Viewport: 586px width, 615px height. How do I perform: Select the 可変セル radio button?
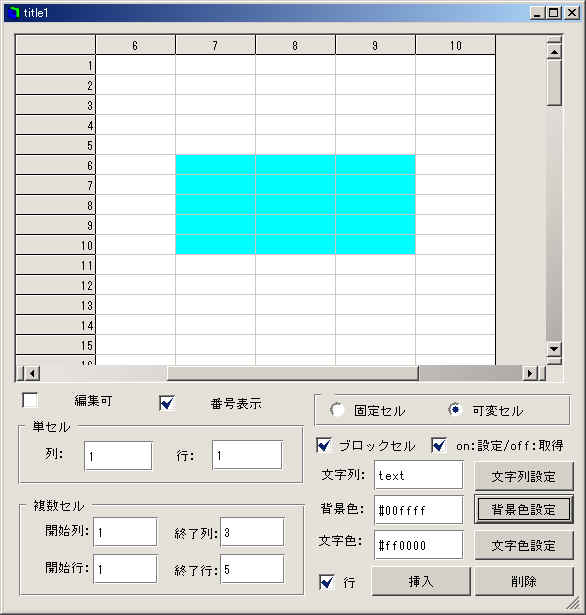point(454,409)
